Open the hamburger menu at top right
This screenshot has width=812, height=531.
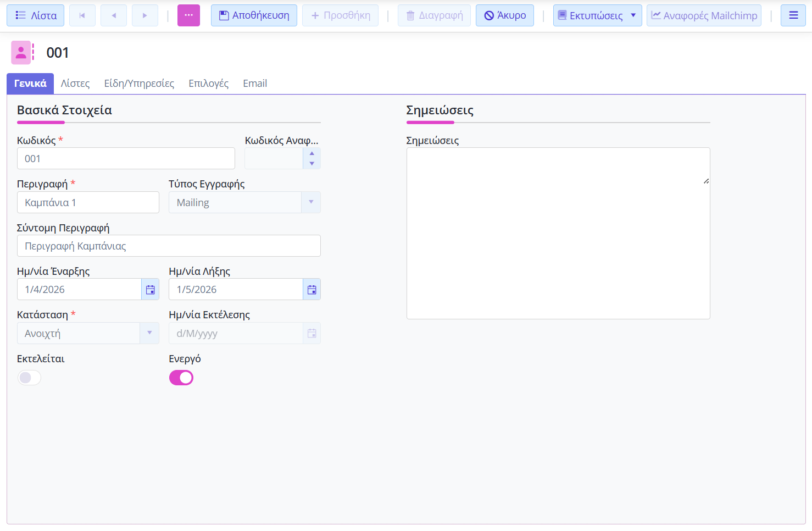[793, 15]
